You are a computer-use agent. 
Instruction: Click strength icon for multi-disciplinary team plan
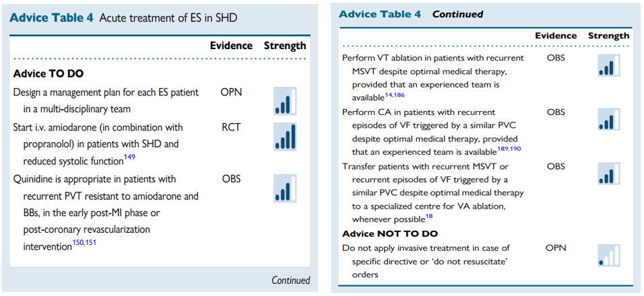coord(285,101)
